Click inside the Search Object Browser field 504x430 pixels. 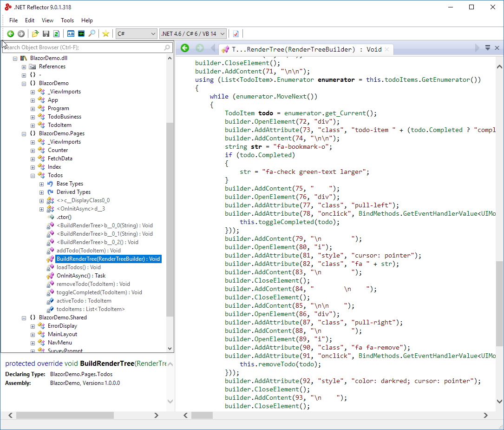click(84, 47)
